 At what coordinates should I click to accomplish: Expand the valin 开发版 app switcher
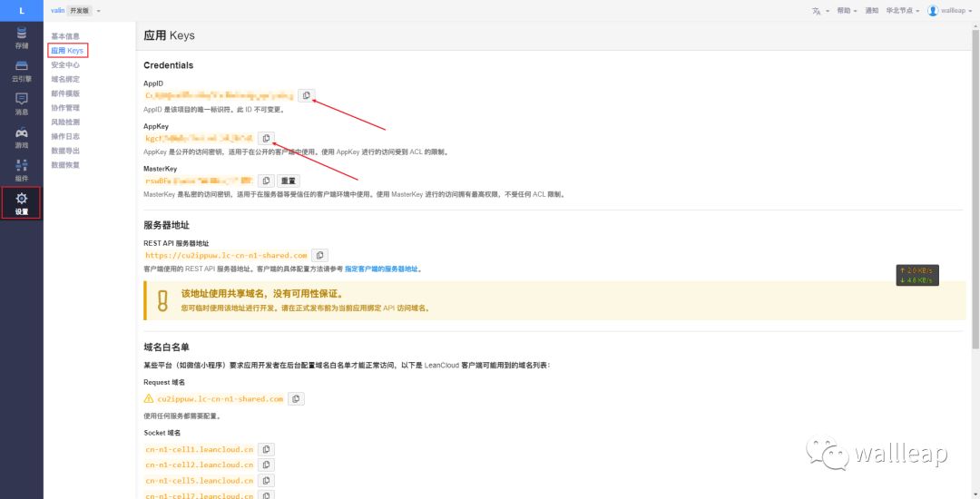pos(98,11)
